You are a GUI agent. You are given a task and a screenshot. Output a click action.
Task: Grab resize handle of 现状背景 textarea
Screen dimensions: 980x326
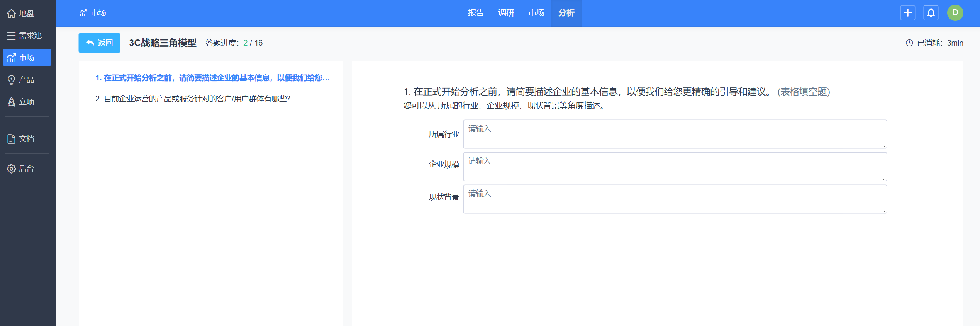pyautogui.click(x=884, y=211)
